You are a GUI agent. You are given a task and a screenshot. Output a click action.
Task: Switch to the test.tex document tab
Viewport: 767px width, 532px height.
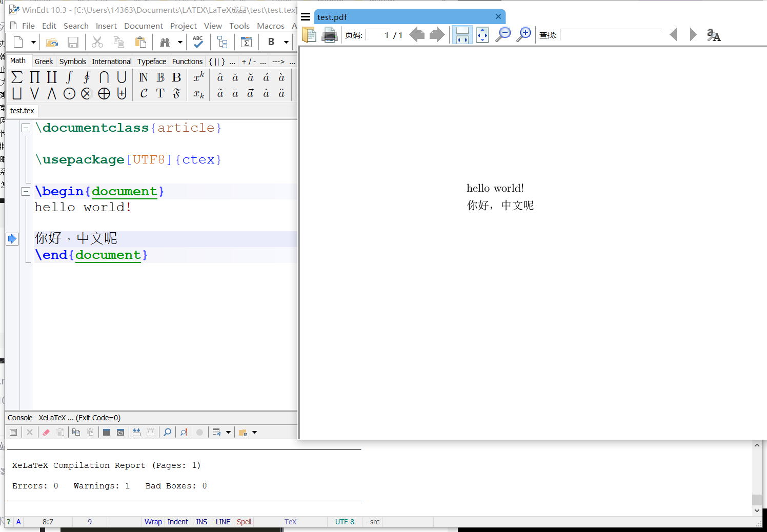point(22,111)
